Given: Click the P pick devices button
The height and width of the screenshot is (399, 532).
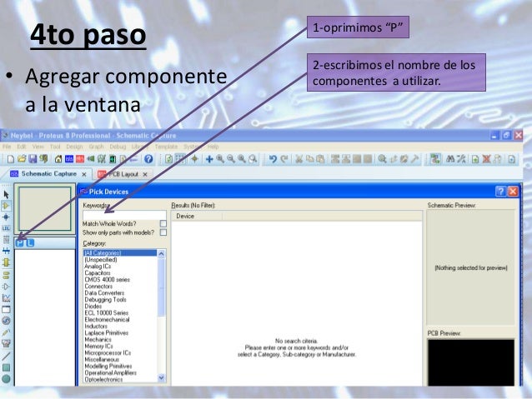Looking at the screenshot, I should pos(20,242).
